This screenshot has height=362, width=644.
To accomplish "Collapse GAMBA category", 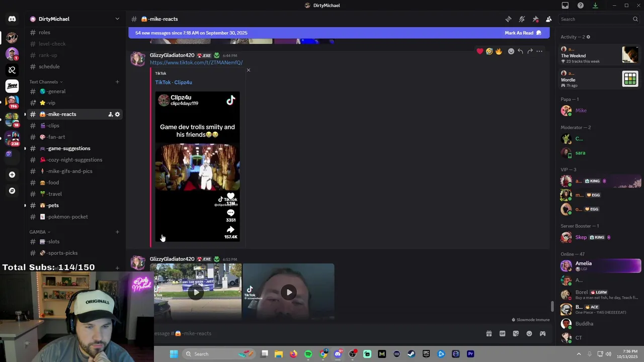I will pos(40,232).
